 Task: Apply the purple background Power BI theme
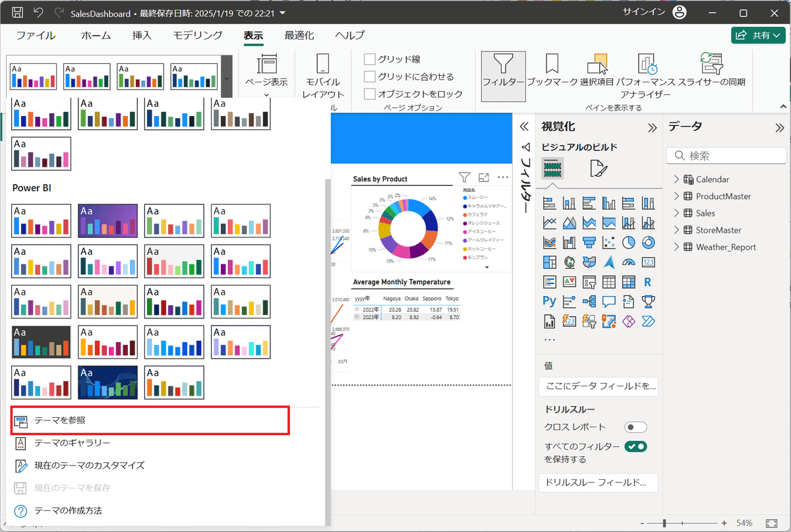[x=107, y=220]
